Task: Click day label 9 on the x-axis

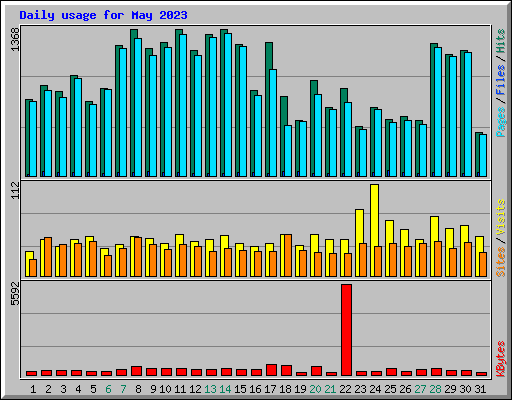Action: click(153, 389)
